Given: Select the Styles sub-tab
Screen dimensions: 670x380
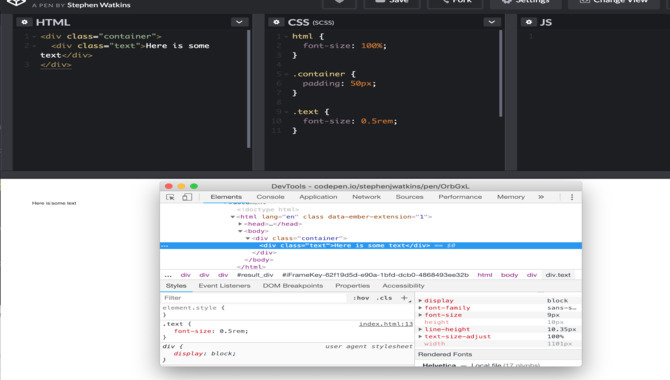Looking at the screenshot, I should [176, 286].
